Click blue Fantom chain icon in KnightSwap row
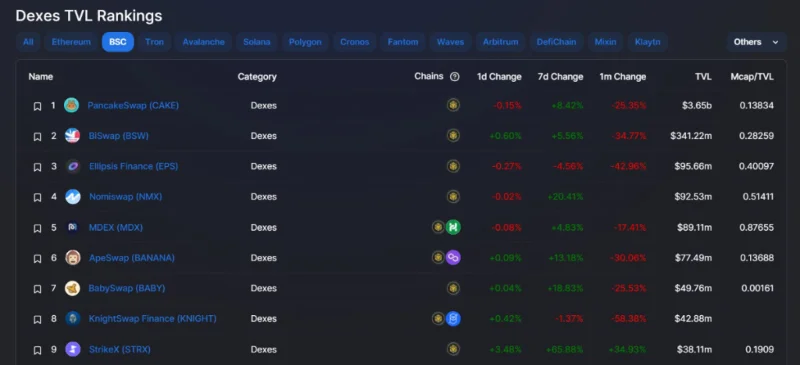 coord(453,319)
